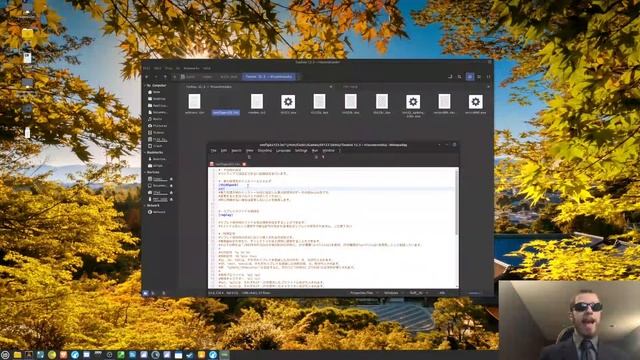Image resolution: width=640 pixels, height=360 pixels.
Task: Open the editor's Language menu
Action: pos(283,151)
